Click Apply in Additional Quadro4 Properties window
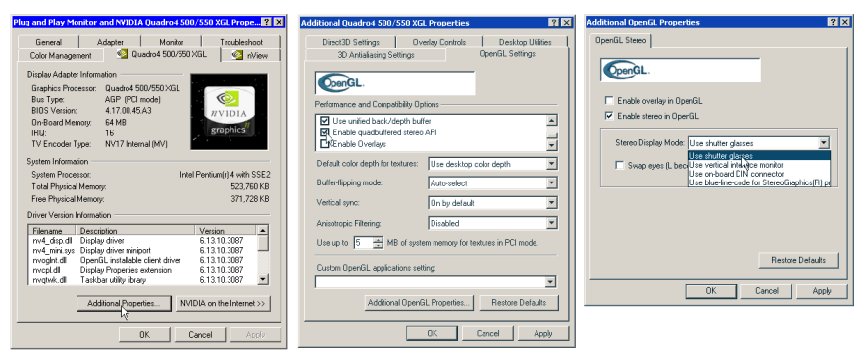 pos(543,333)
